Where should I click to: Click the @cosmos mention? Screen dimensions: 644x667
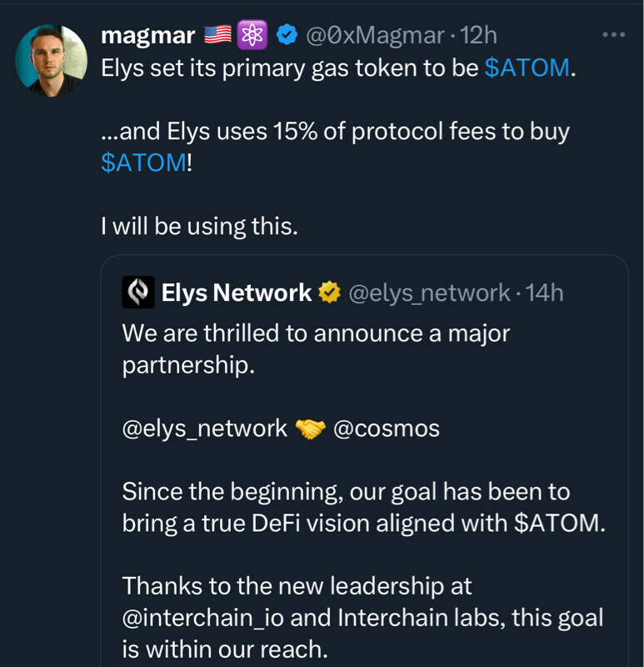tap(387, 429)
